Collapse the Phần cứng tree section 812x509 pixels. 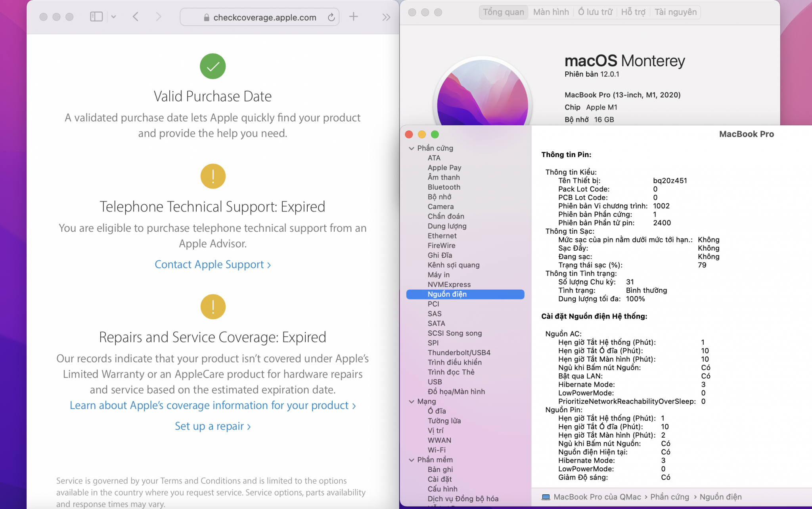point(412,148)
